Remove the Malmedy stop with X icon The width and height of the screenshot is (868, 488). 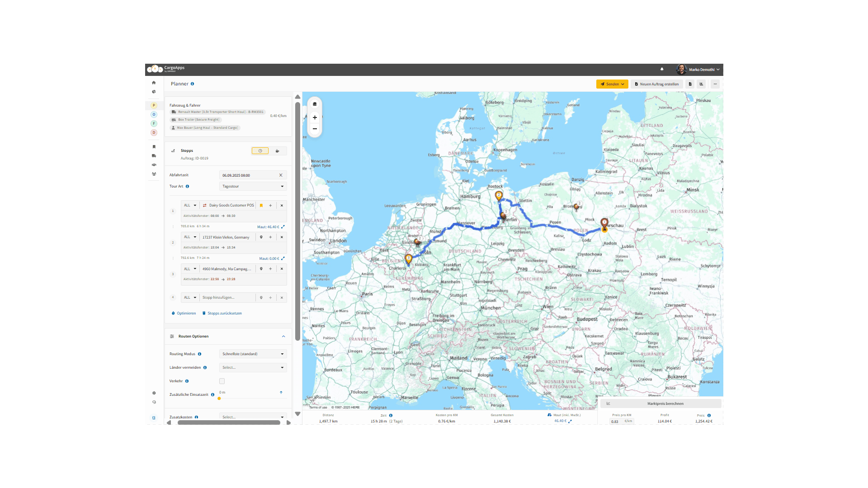282,269
